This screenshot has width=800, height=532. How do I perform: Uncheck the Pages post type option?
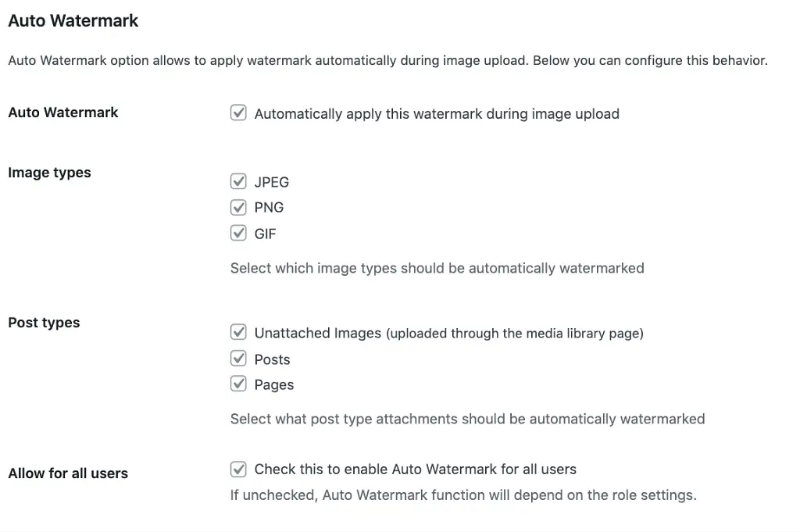(x=238, y=384)
